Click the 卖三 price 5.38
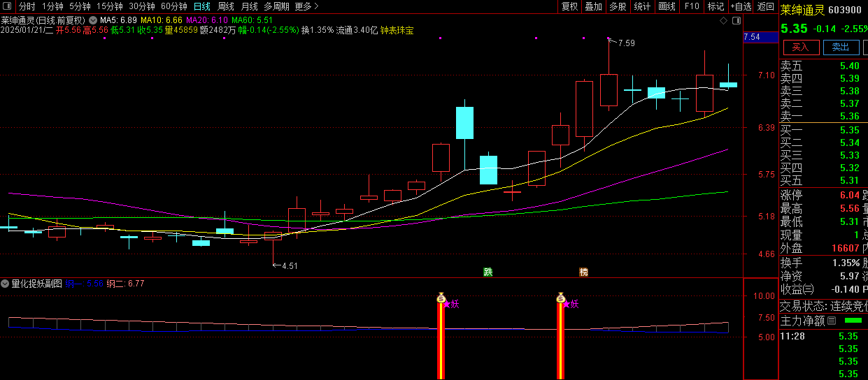This screenshot has height=380, width=868. tap(849, 91)
